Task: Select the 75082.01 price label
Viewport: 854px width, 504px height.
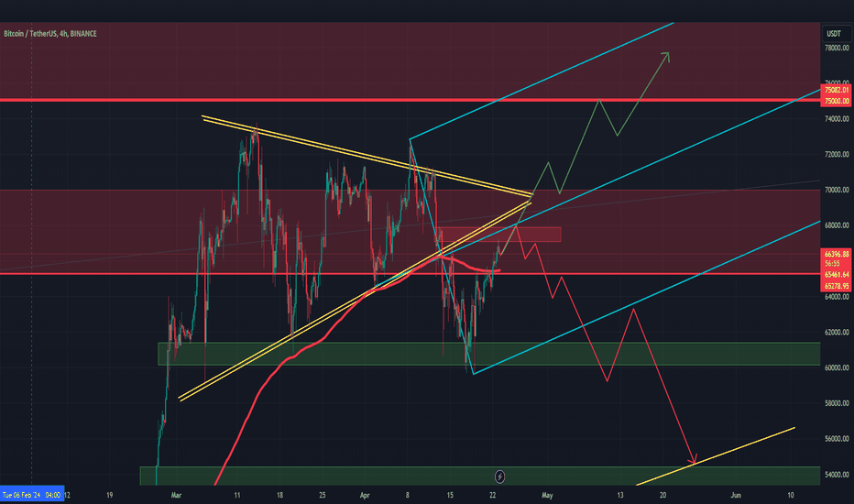Action: 837,91
